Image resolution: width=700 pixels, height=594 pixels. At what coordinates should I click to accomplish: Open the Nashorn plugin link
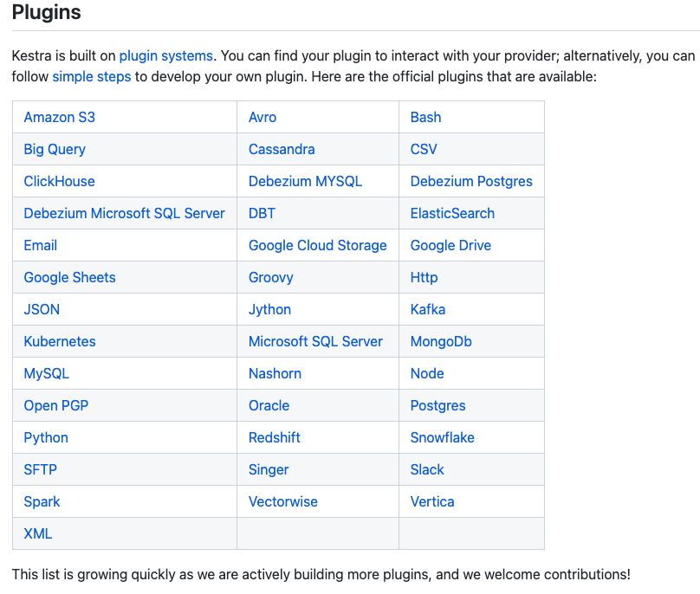point(275,374)
